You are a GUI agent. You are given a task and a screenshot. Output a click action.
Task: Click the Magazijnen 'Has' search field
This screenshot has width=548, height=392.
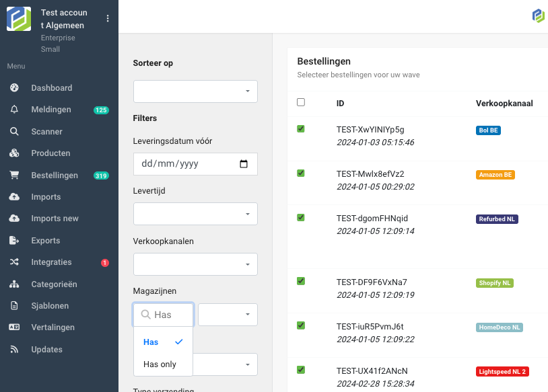(164, 315)
